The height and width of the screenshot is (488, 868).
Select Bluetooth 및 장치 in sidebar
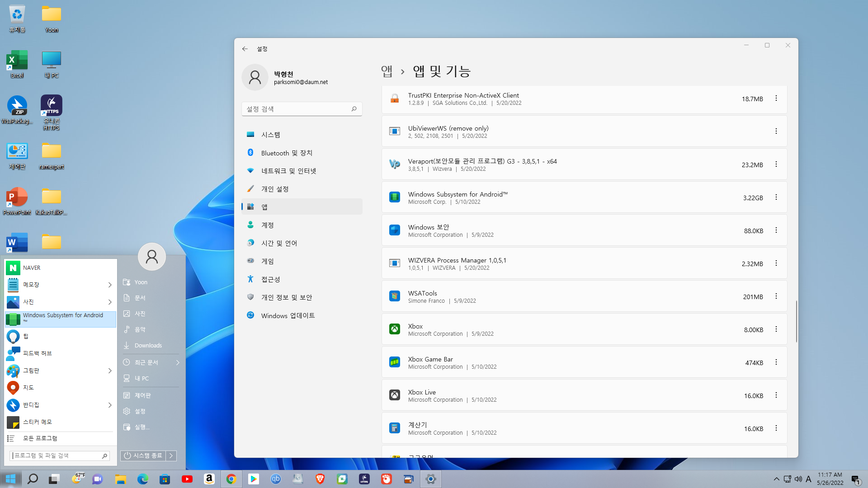point(302,153)
